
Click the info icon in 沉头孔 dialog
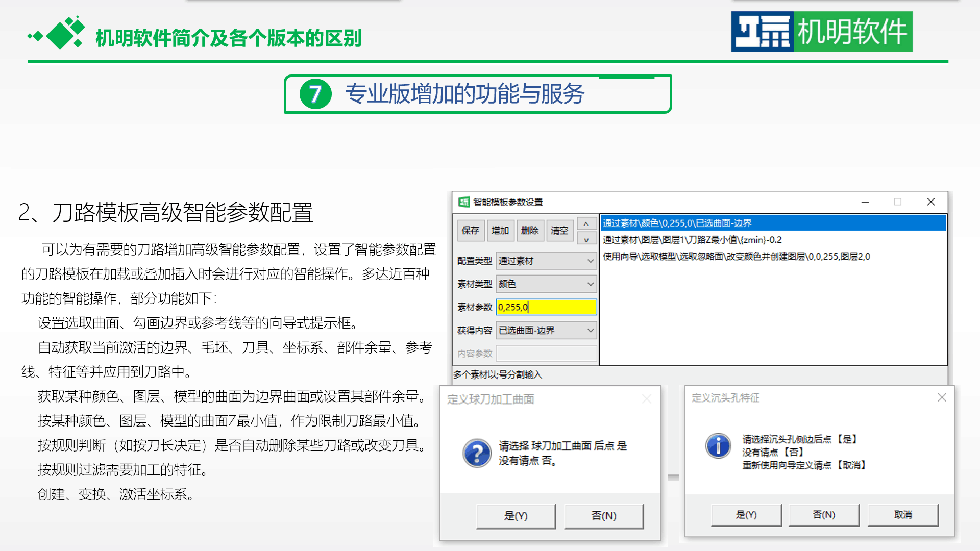pyautogui.click(x=718, y=445)
